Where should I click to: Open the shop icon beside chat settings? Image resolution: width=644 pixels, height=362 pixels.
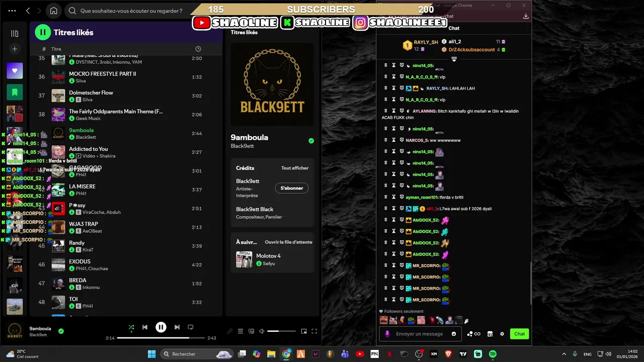point(490,334)
